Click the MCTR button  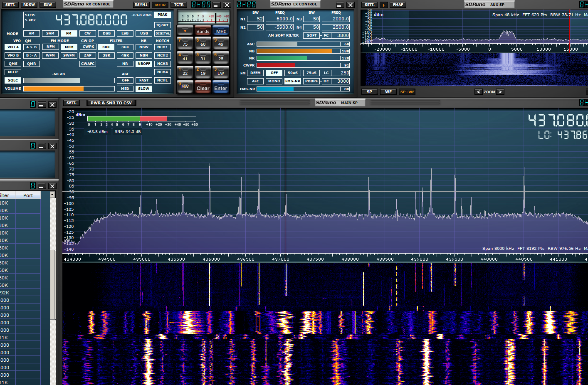click(x=160, y=5)
